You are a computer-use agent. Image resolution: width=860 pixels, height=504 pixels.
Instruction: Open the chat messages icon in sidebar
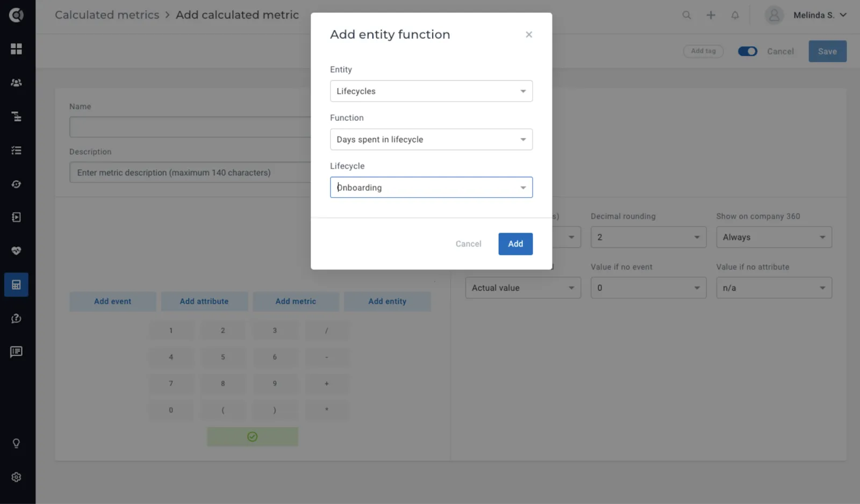16,352
